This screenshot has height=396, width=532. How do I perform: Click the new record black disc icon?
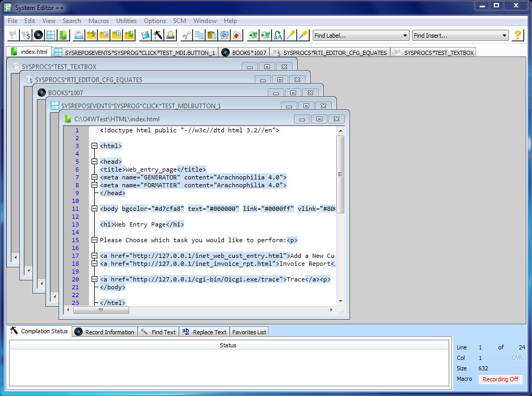pos(39,35)
